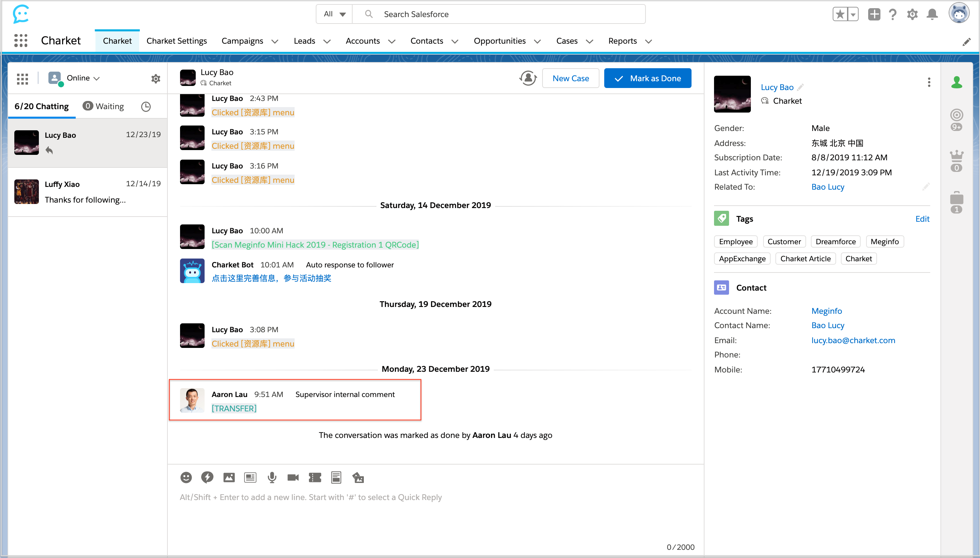Screen dimensions: 980x558
Task: Select Luffy Xiao conversation
Action: (x=87, y=192)
